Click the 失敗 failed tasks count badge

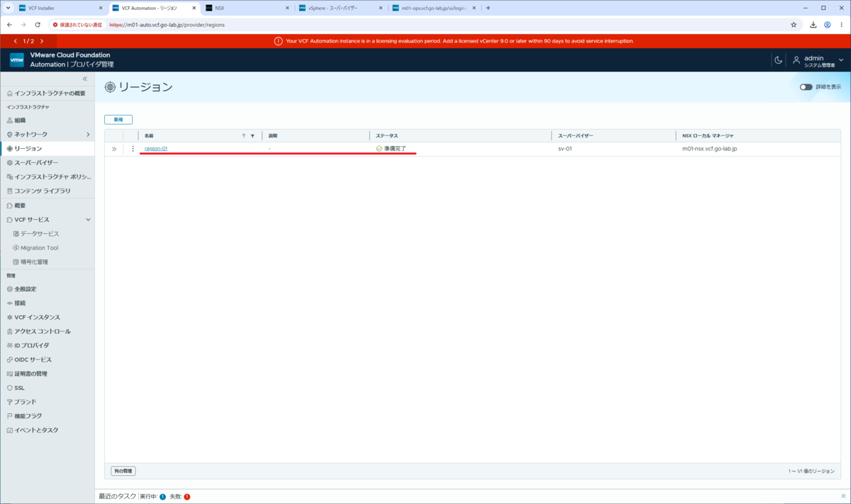[x=187, y=497]
